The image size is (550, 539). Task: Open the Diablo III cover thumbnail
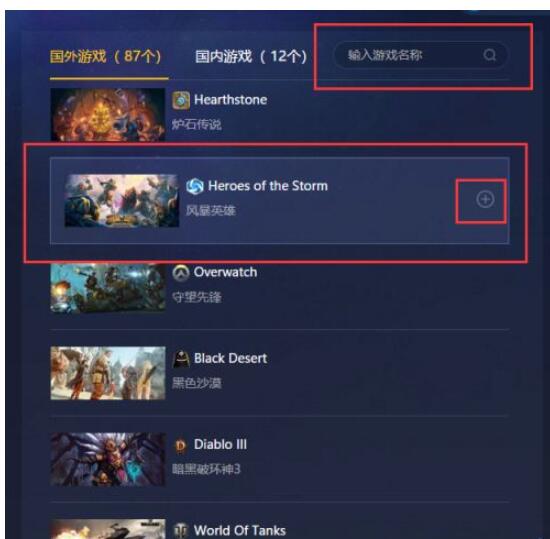(108, 459)
